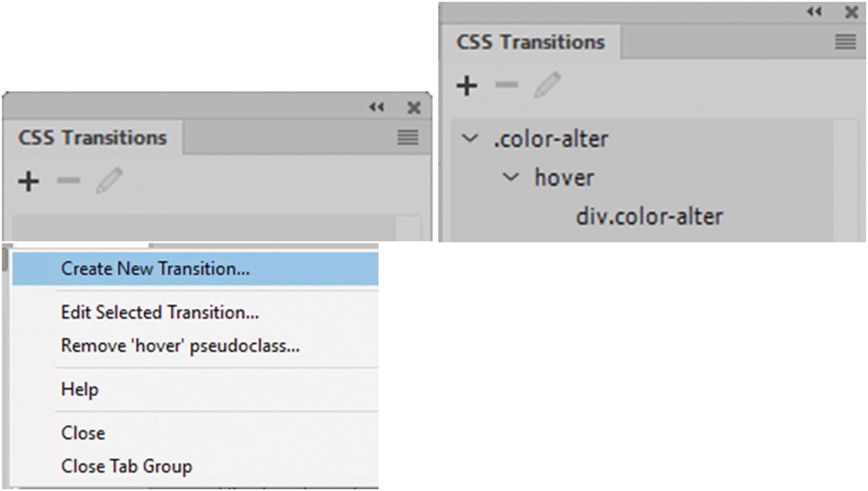Collapse the hover tree node
This screenshot has height=491, width=868.
[511, 177]
